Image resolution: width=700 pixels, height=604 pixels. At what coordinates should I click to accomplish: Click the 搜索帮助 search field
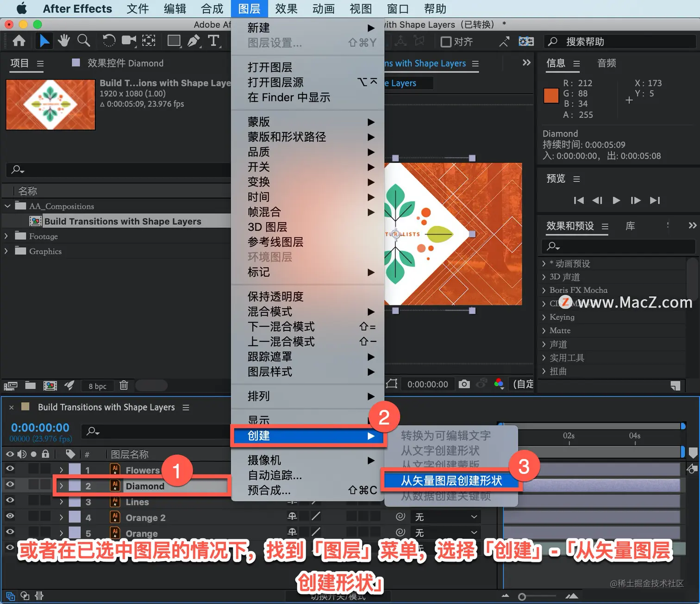(x=619, y=42)
